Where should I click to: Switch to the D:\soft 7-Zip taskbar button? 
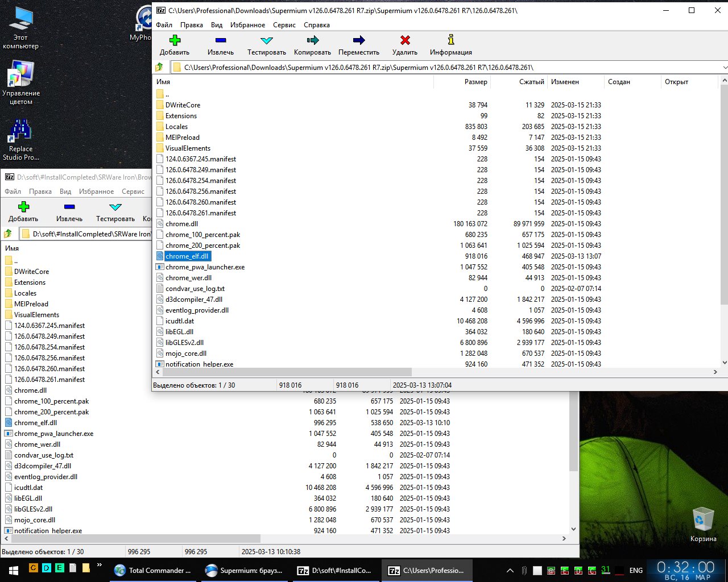pos(336,570)
